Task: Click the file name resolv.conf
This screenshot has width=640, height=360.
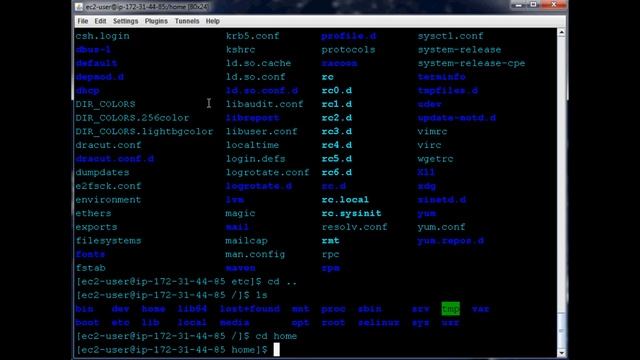Action: click(355, 227)
